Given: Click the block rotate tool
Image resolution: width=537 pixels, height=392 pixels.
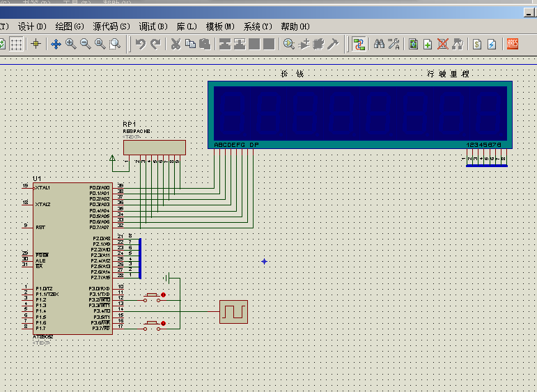Looking at the screenshot, I should (x=254, y=44).
